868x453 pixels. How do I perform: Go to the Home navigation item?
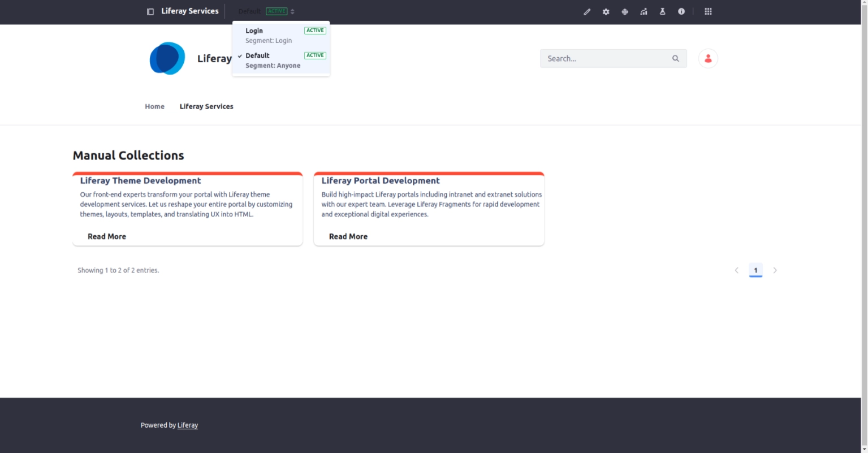154,106
